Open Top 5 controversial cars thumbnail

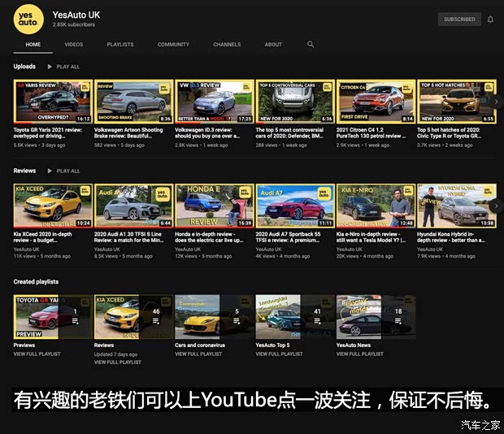click(x=295, y=102)
